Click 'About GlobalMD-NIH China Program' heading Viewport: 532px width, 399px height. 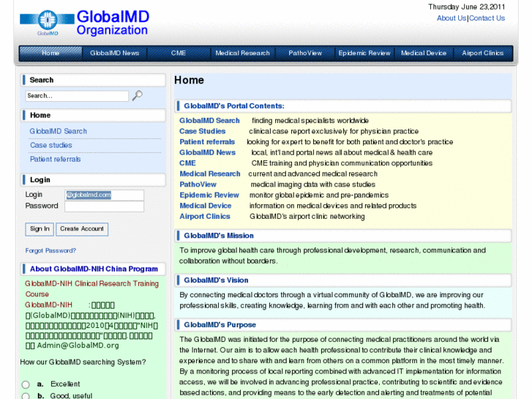(x=94, y=269)
